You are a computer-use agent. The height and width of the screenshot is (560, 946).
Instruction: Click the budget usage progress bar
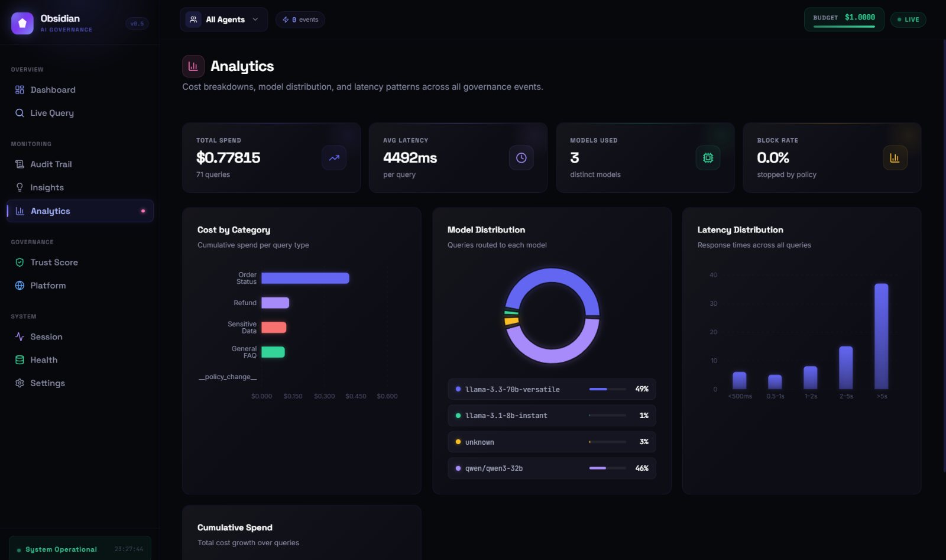[844, 26]
